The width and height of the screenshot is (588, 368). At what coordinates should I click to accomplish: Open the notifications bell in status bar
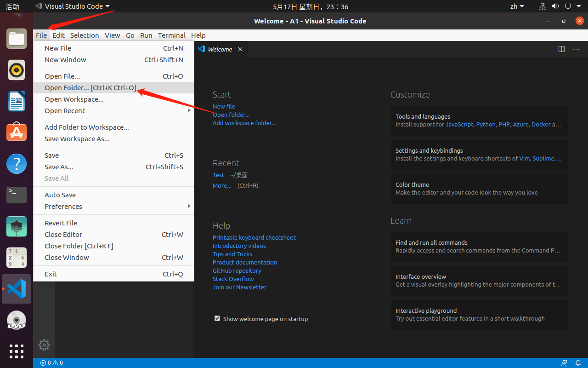tap(578, 363)
